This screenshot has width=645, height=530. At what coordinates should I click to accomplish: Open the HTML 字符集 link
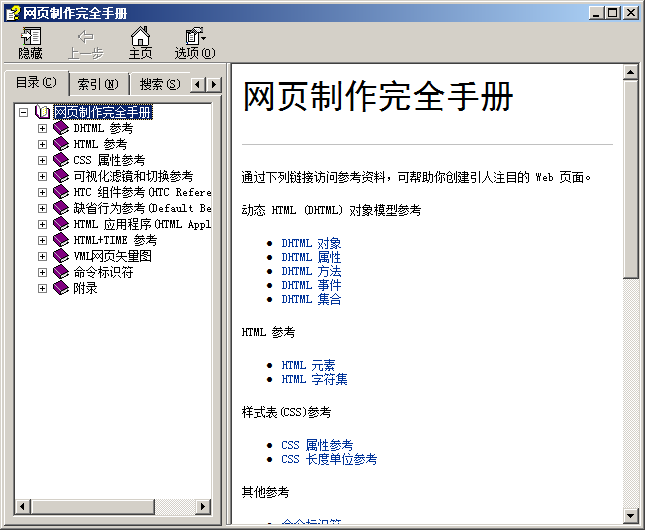click(x=314, y=379)
